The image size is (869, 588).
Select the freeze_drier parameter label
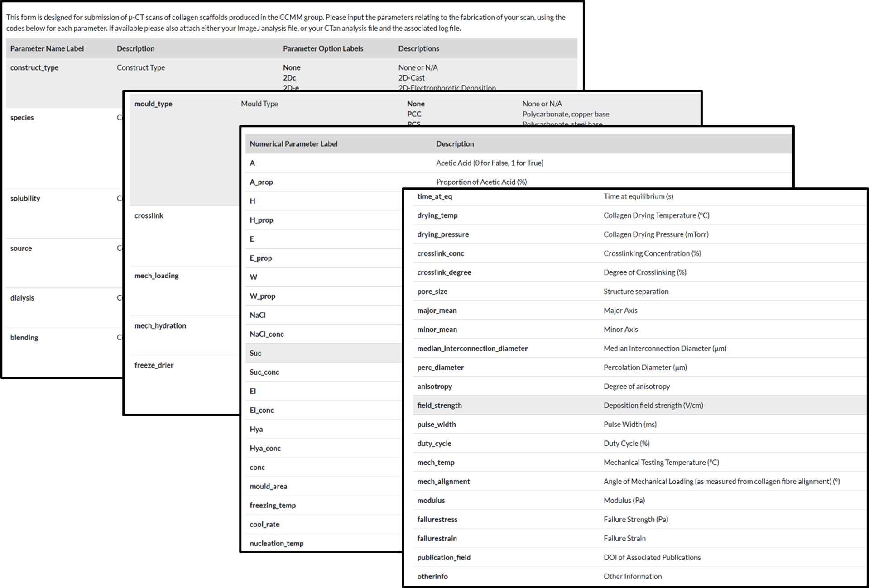154,365
